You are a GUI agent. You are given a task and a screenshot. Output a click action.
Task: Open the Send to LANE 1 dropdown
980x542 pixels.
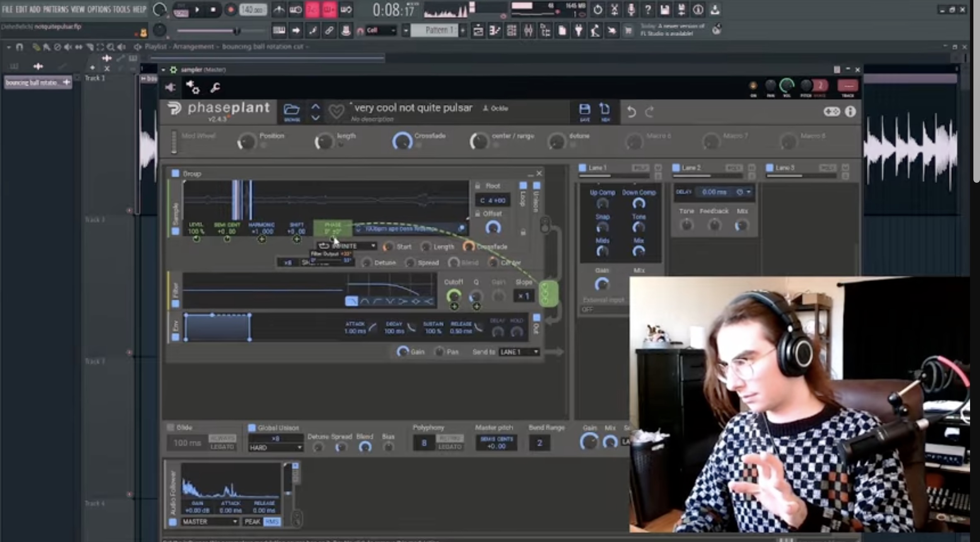(519, 352)
